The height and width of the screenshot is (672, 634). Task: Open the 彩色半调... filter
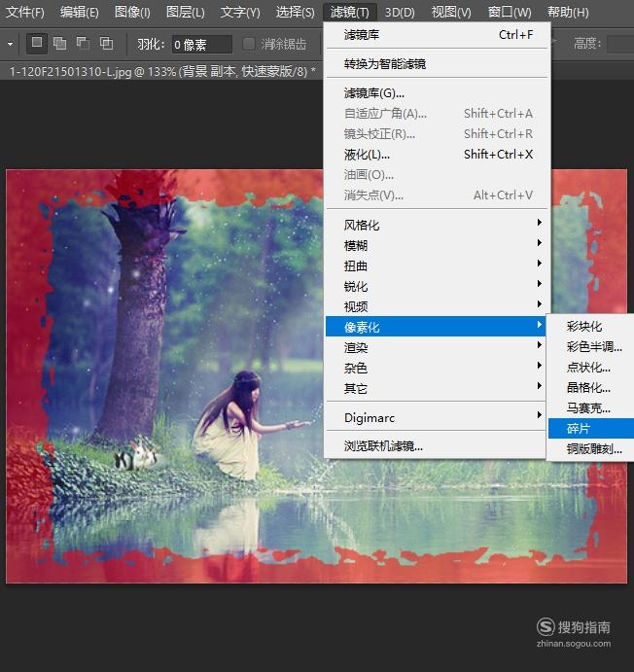click(x=591, y=347)
